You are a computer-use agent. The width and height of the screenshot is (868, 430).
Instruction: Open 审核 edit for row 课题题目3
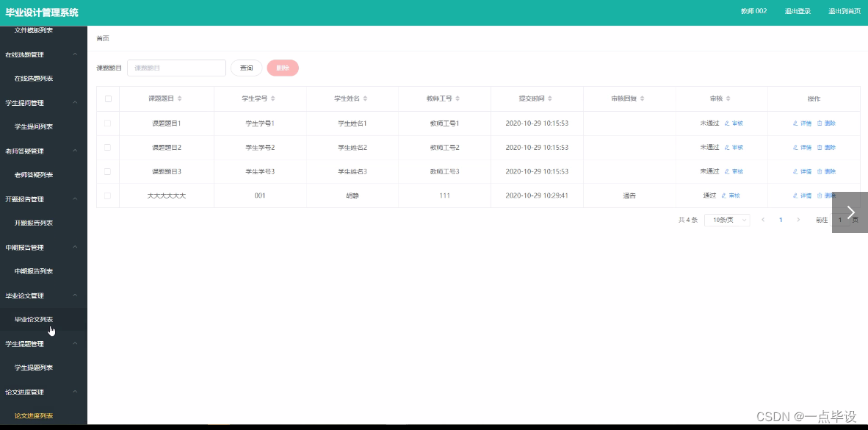(734, 172)
